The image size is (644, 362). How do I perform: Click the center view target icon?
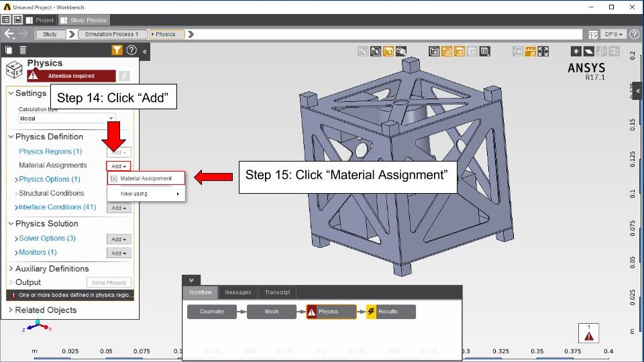[576, 52]
